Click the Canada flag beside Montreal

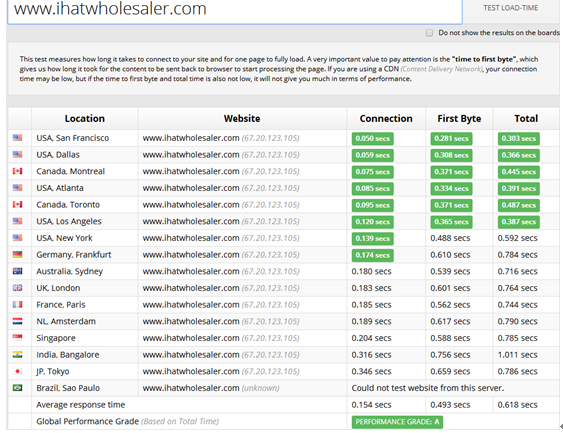(x=18, y=171)
